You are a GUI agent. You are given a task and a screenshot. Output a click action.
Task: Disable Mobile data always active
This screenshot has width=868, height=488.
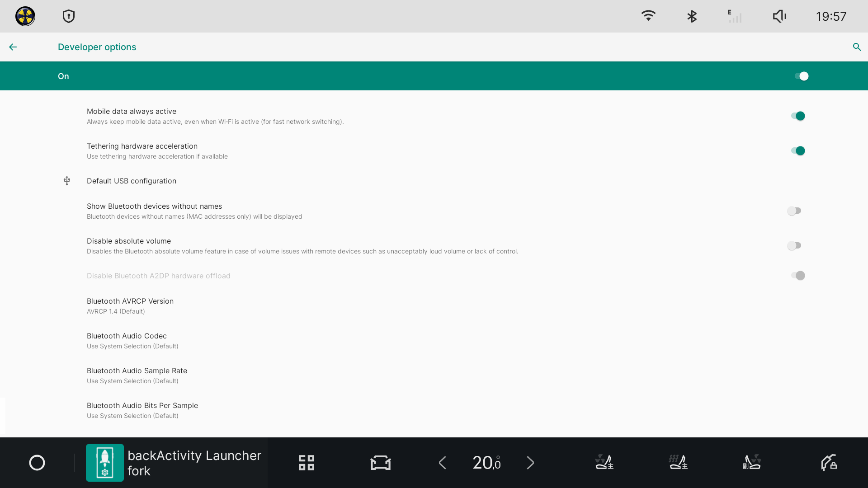(797, 116)
